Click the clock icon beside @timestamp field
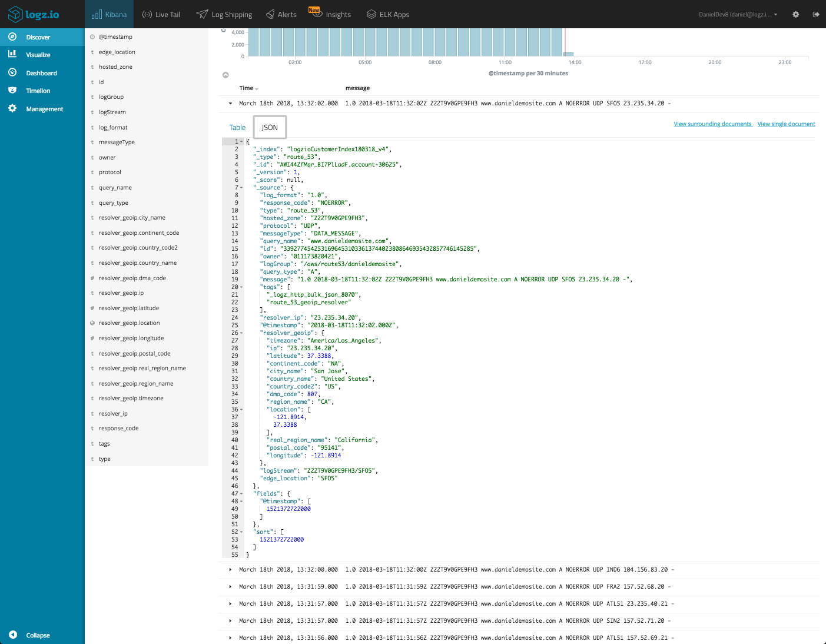Screen dimensions: 826x644 92,36
